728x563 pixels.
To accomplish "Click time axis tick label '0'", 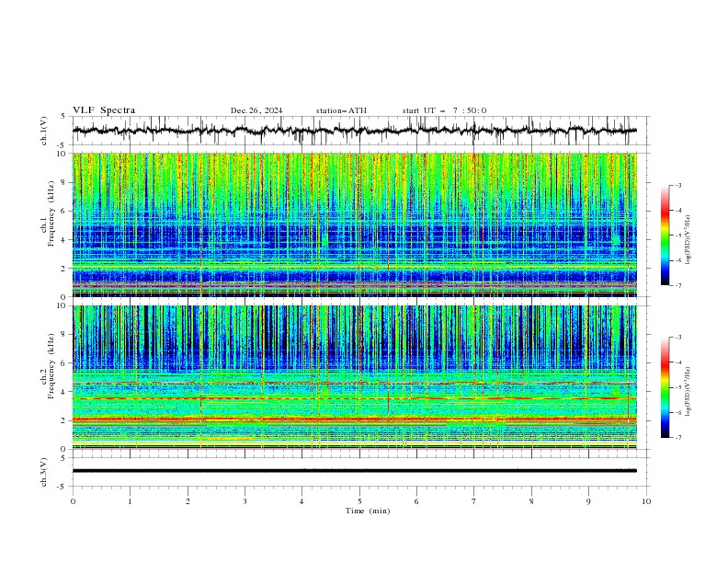I will click(x=73, y=501).
